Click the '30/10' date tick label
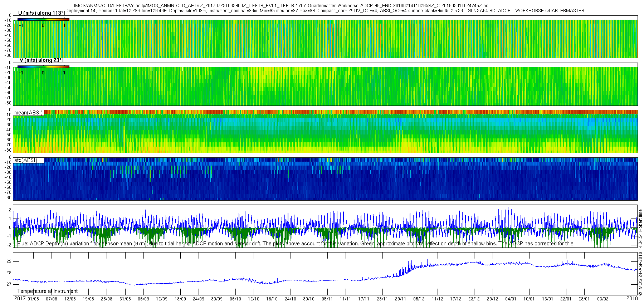The image size is (644, 304). tap(309, 299)
